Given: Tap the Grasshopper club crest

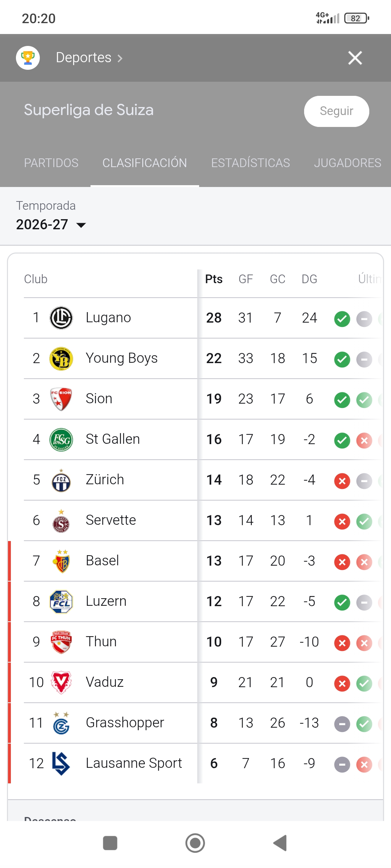Looking at the screenshot, I should (x=61, y=723).
